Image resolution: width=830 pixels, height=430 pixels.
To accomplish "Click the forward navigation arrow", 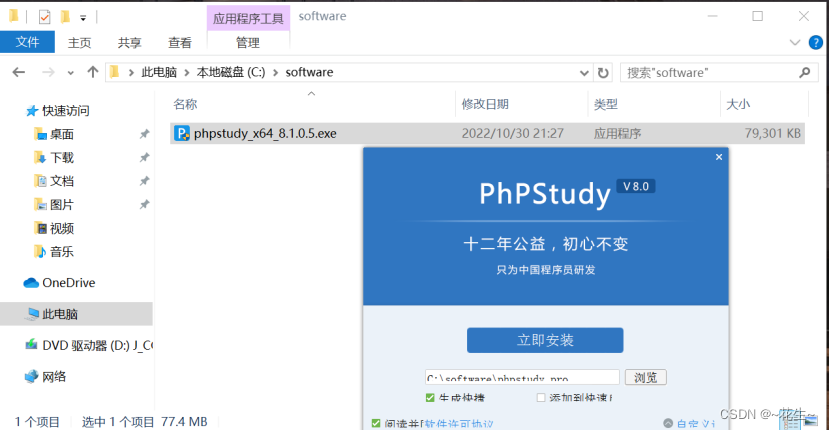I will 48,72.
